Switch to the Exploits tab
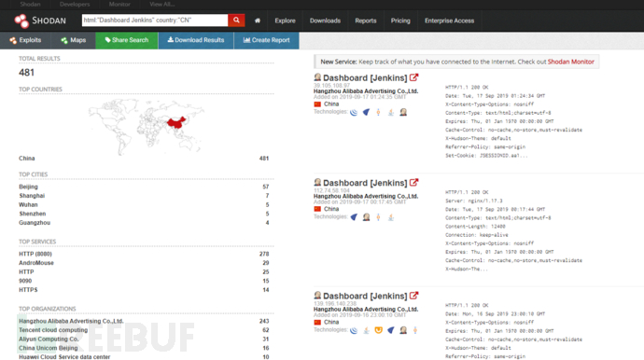Viewport: 644px width, 360px height. click(25, 40)
